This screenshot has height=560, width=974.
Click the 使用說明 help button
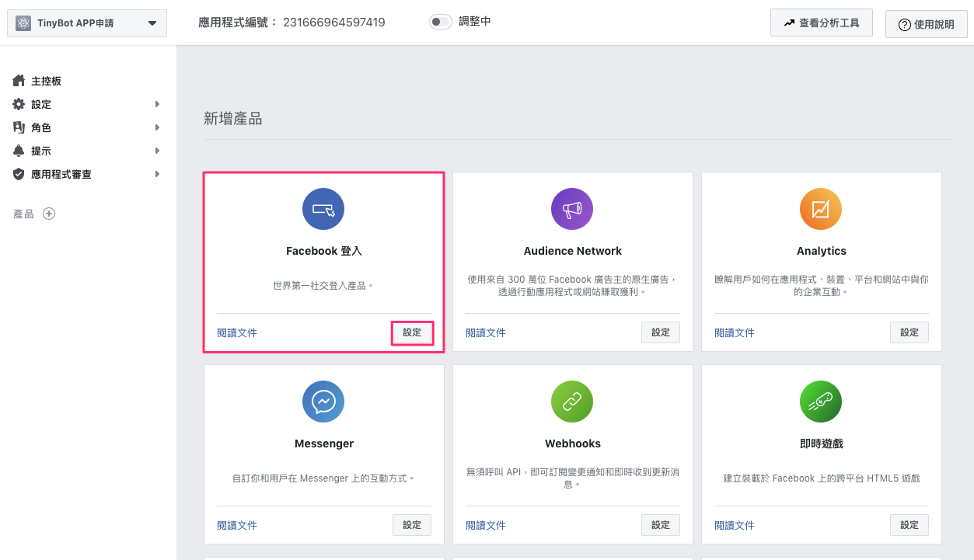[x=927, y=24]
